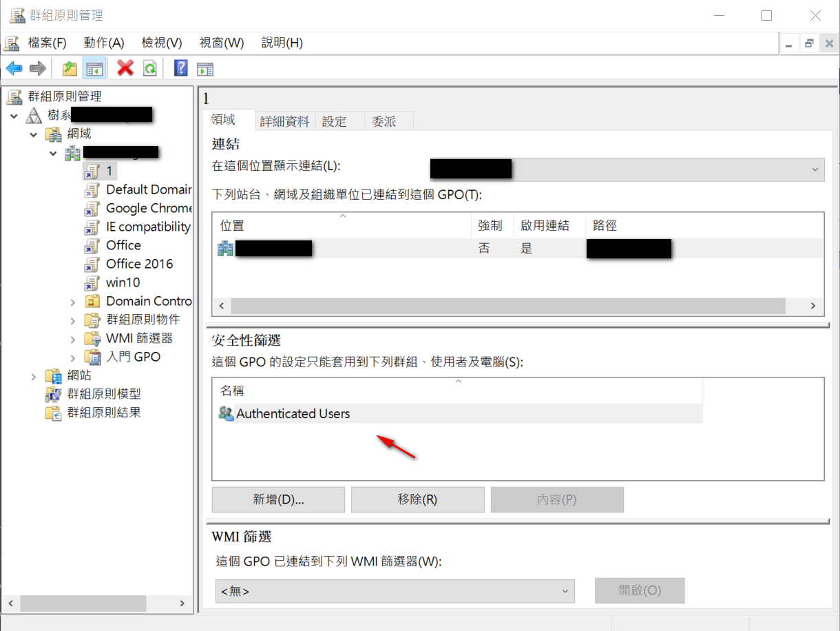Screen dimensions: 840x631
Task: Click the links list horizontal scrollbar right arrow
Action: pos(812,306)
